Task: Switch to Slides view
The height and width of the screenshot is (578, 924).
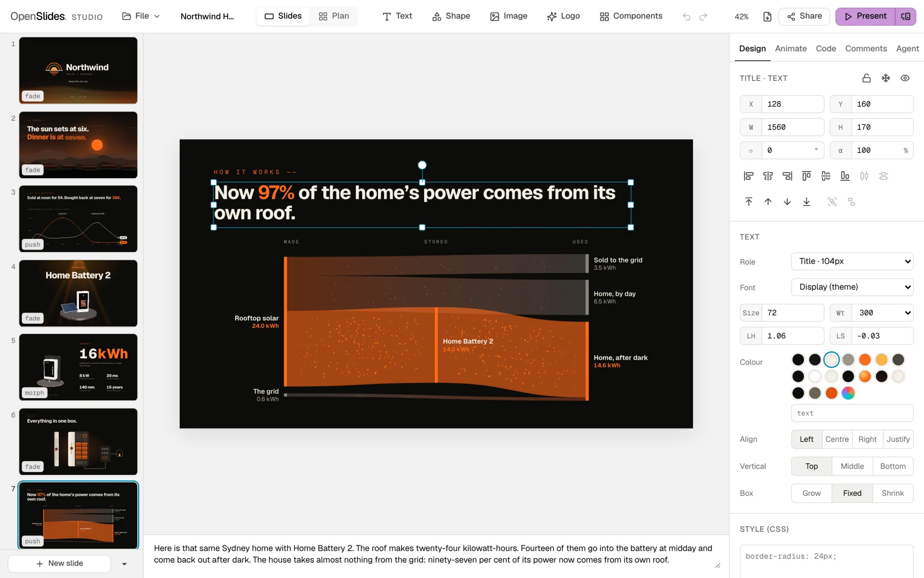Action: pos(283,16)
